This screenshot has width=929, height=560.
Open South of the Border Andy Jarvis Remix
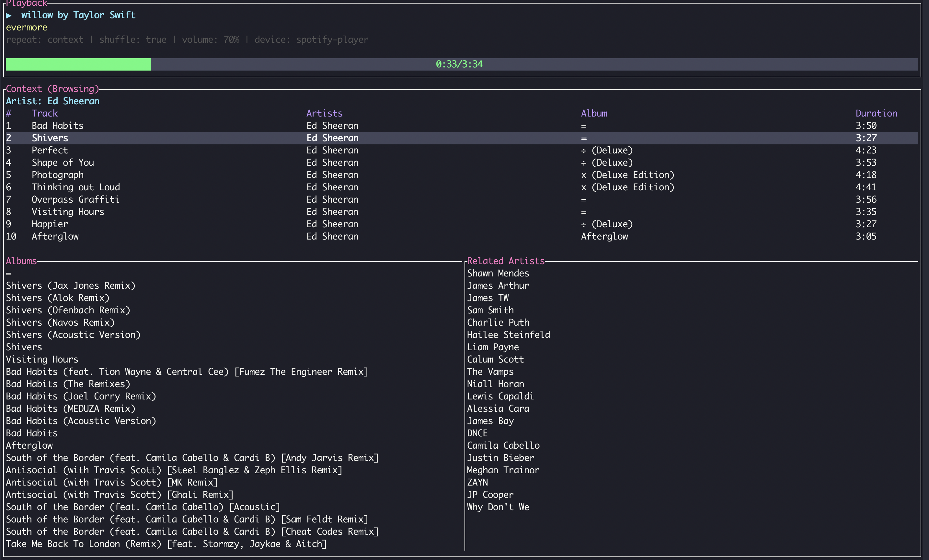pos(192,458)
